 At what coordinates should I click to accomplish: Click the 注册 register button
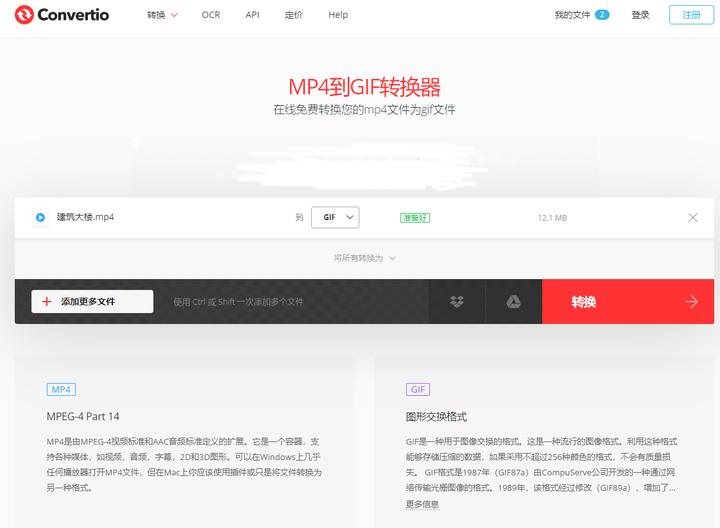[x=691, y=15]
